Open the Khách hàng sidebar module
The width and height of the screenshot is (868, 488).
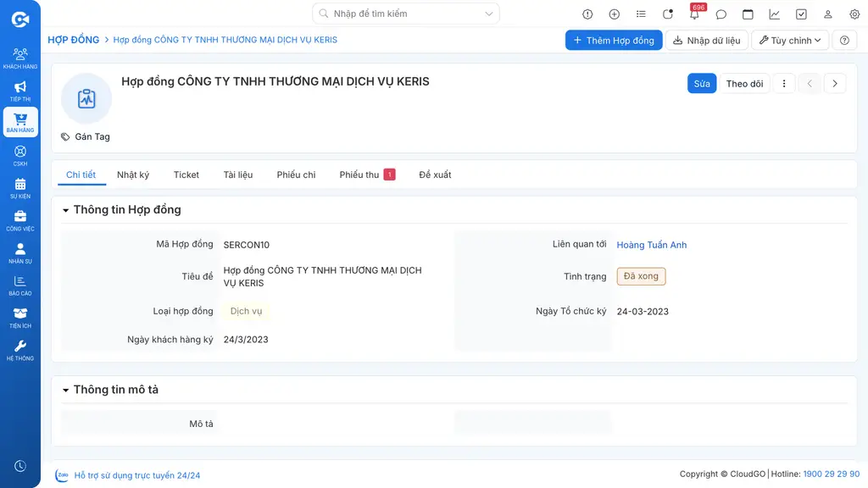[x=20, y=58]
